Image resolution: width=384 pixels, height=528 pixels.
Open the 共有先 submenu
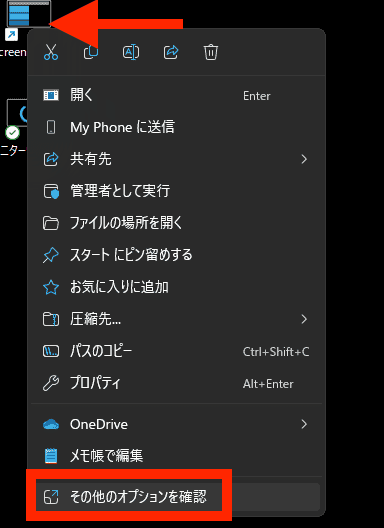click(x=177, y=159)
